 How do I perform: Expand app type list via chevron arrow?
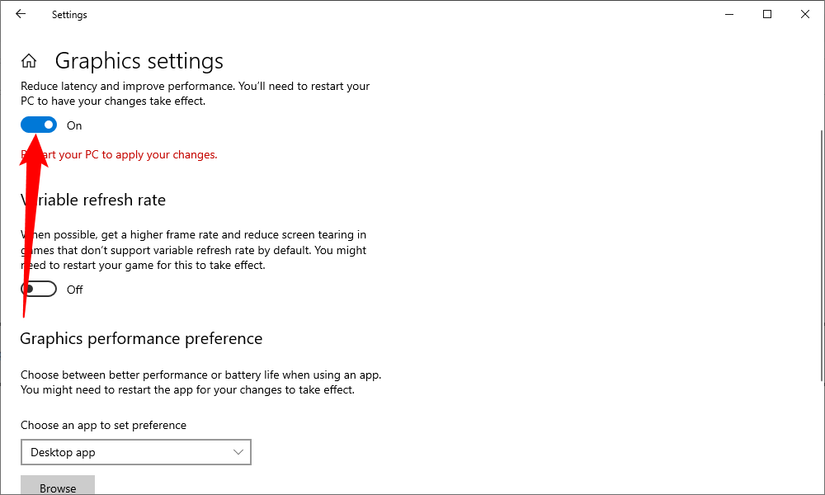pos(238,452)
